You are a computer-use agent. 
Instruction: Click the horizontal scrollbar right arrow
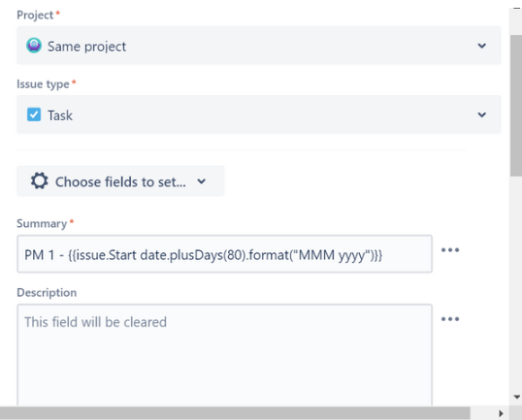click(501, 413)
